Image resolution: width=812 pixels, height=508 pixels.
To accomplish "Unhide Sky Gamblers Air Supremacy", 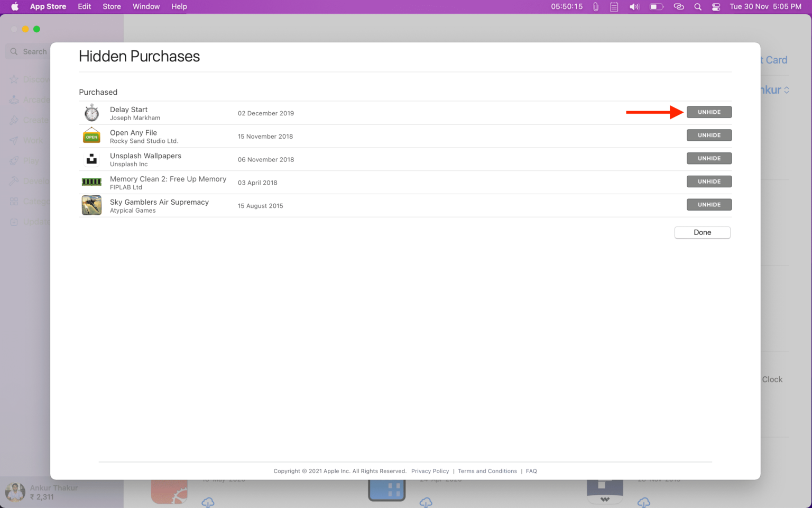I will [x=709, y=205].
